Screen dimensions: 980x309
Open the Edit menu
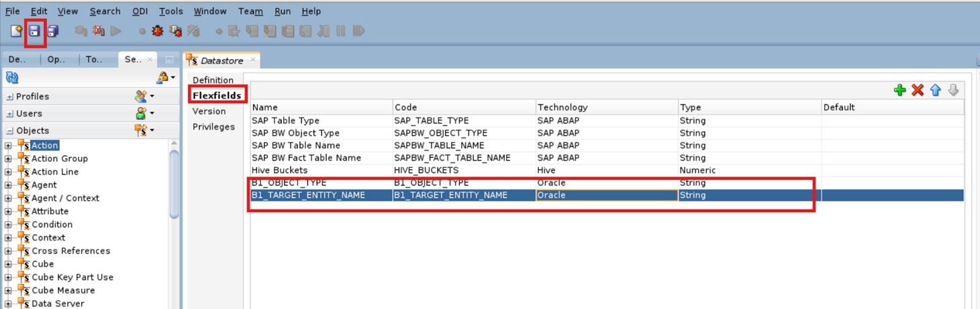tap(39, 11)
